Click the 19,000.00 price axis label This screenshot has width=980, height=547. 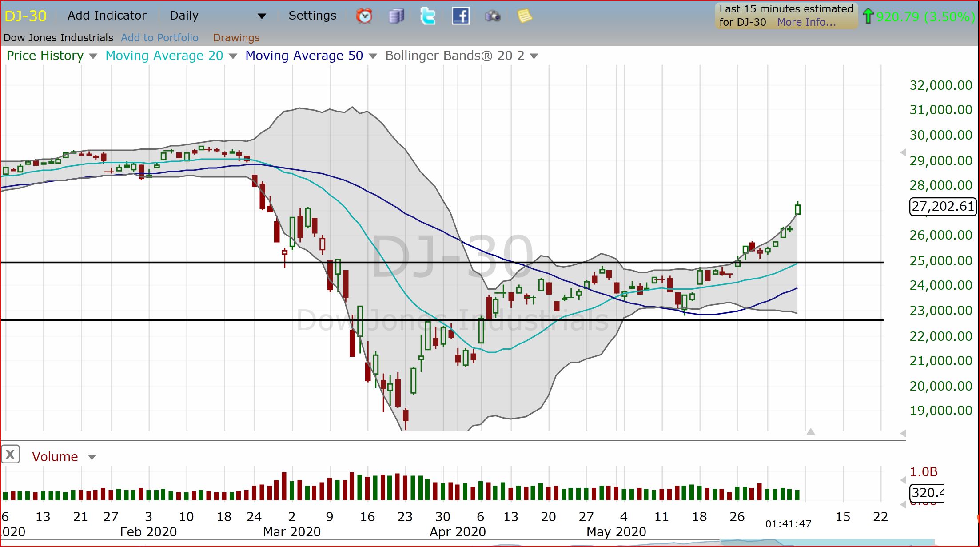[x=941, y=411]
